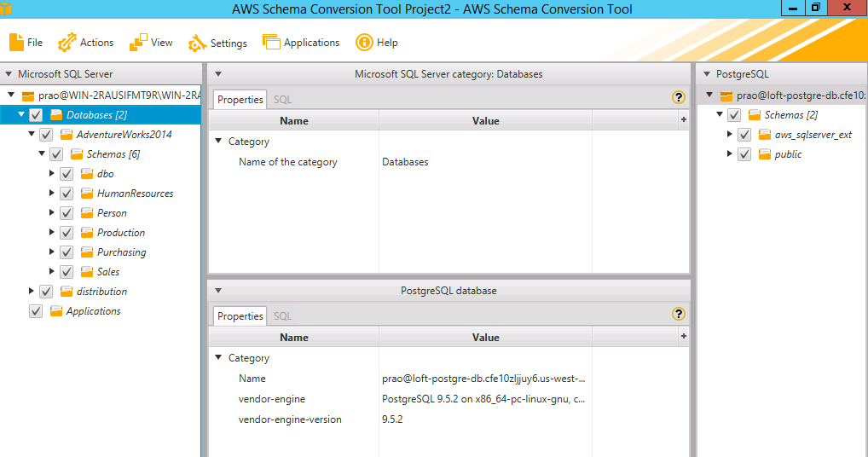The image size is (868, 457).
Task: Open help for the PostgreSQL database panel
Action: tap(678, 314)
